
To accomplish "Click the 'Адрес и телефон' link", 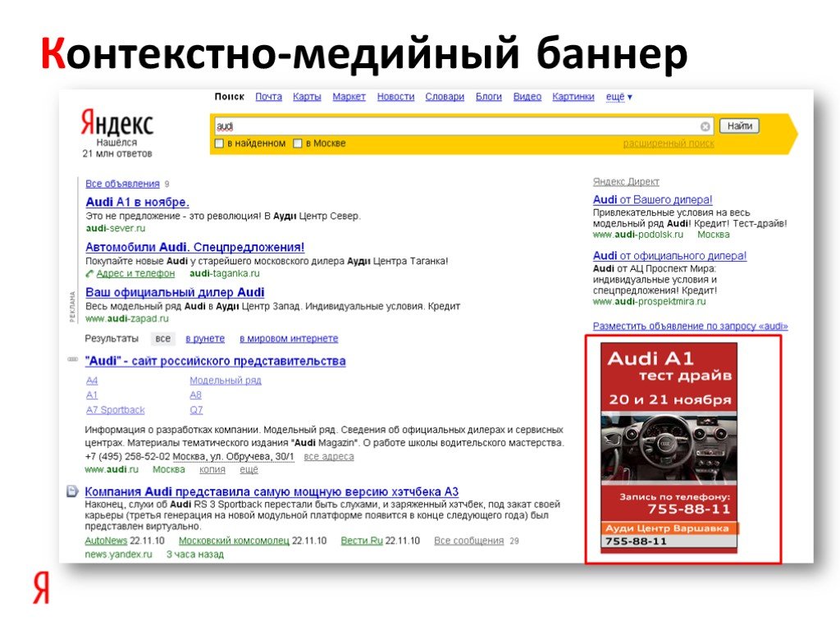I will click(135, 274).
